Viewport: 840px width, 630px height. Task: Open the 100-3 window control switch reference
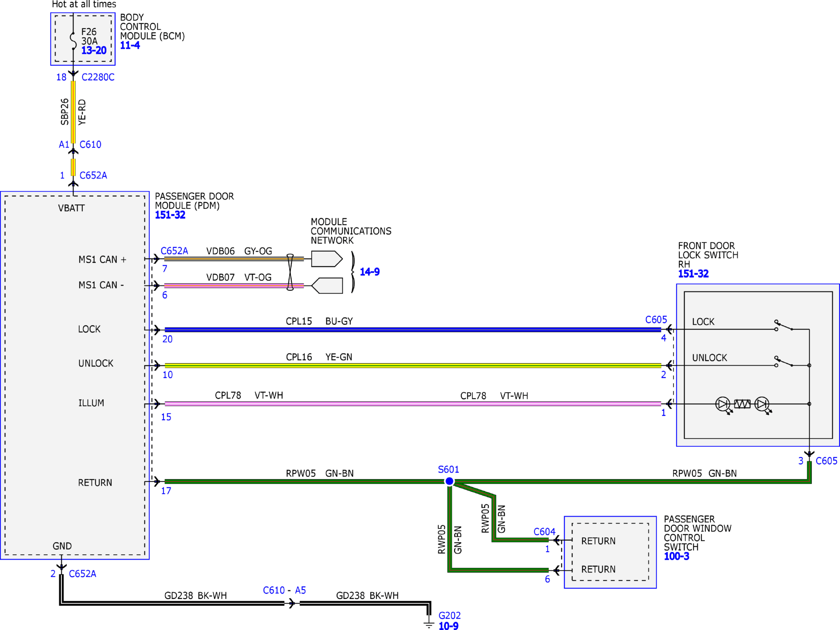(676, 556)
